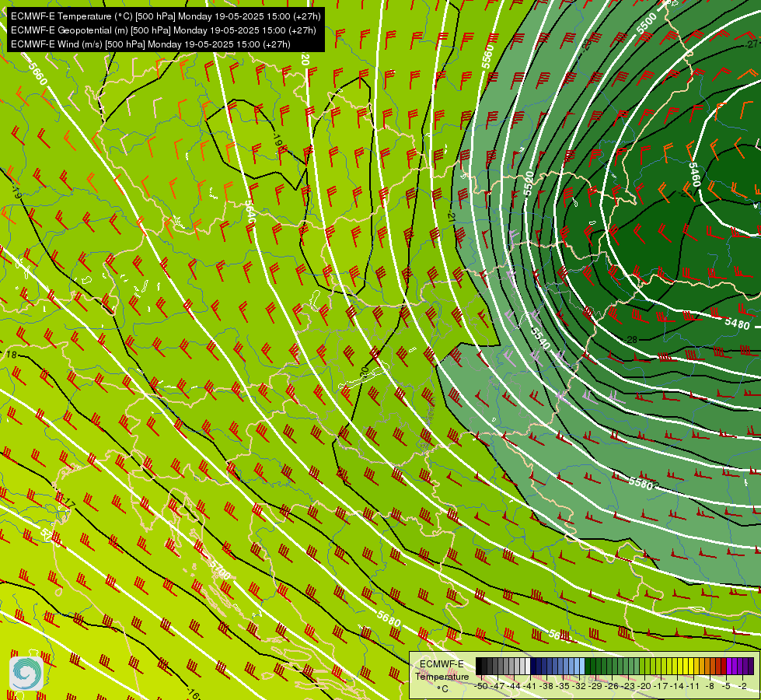Click the 5660 geopotential contour label
761x700 pixels.
tap(37, 73)
